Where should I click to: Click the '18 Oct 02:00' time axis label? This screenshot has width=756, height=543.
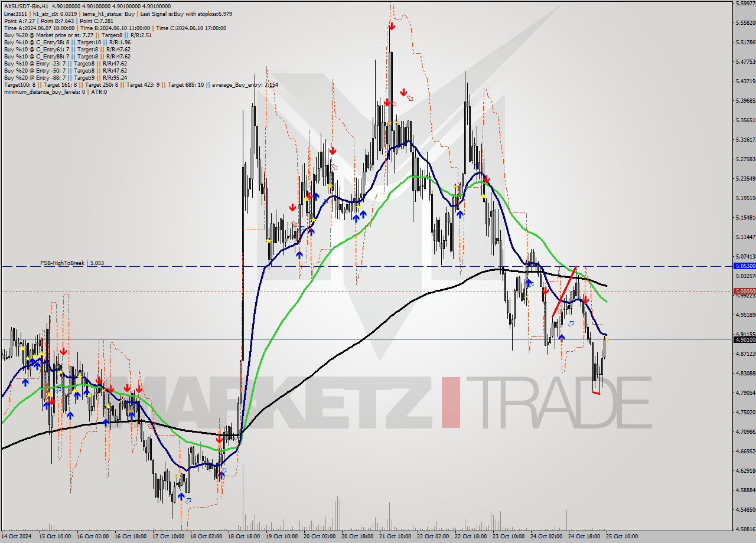[206, 537]
